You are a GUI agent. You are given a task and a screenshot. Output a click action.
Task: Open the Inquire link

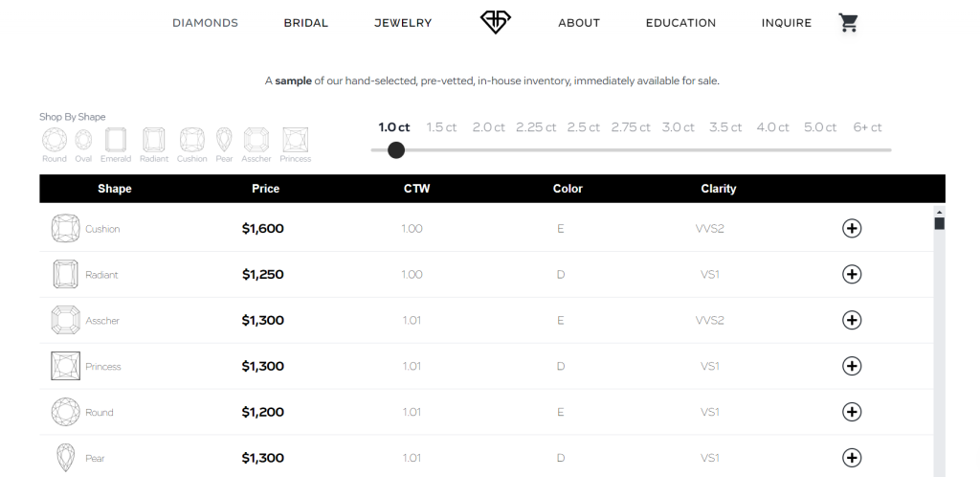pyautogui.click(x=787, y=23)
